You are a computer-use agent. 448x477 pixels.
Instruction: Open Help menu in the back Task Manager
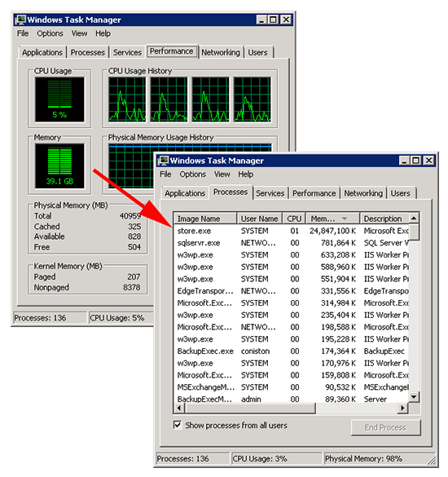pos(103,33)
